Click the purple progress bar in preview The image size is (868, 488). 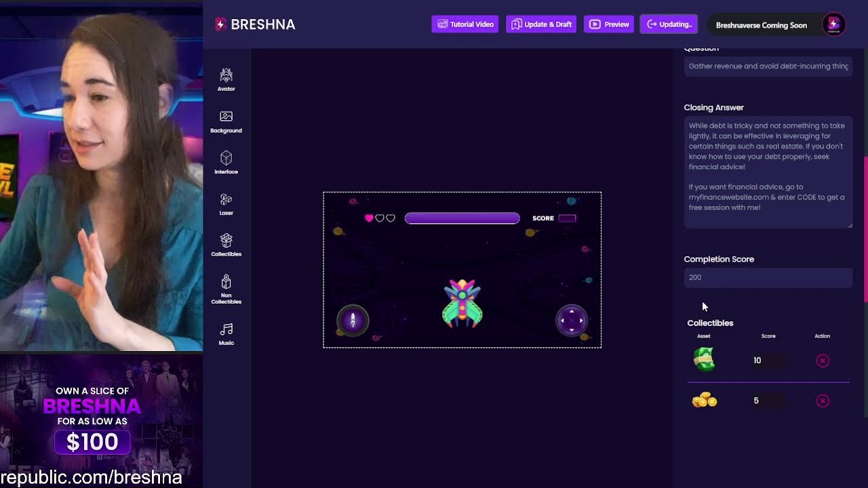click(462, 218)
